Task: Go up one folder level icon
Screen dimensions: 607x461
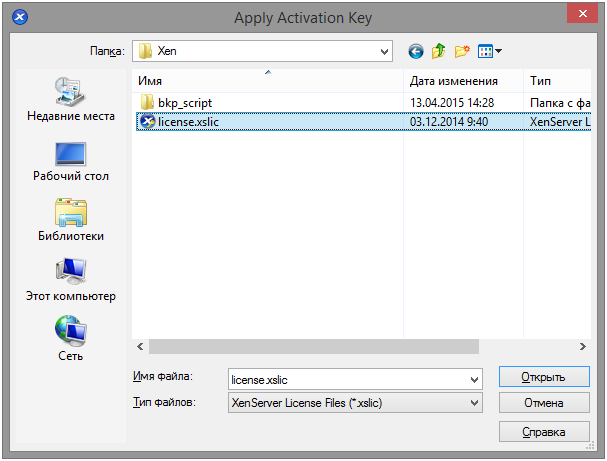Action: click(x=438, y=51)
